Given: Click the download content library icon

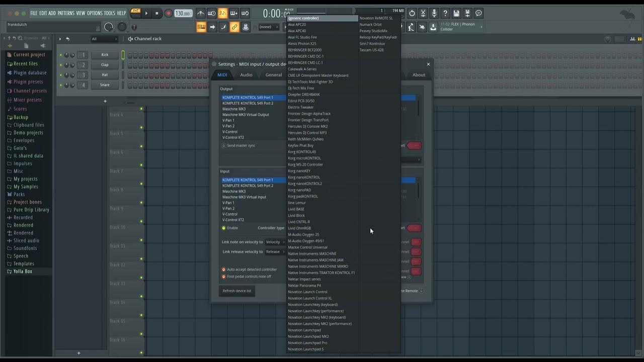Looking at the screenshot, I should click(433, 27).
